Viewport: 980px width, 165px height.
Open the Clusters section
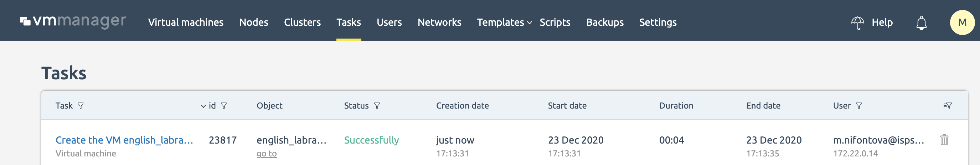coord(302,22)
